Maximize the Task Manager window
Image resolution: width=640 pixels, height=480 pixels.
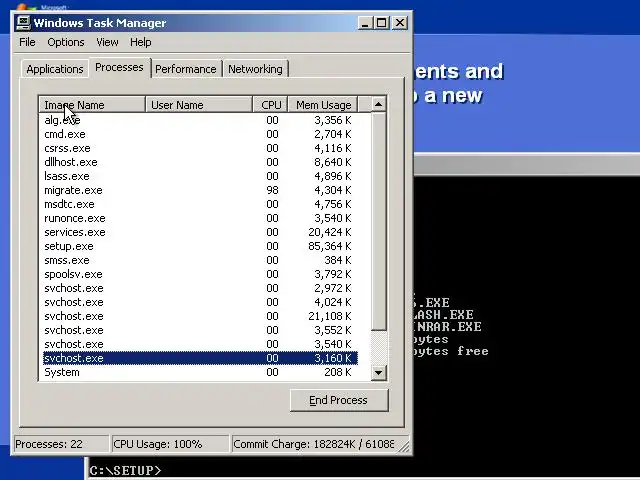pyautogui.click(x=382, y=22)
